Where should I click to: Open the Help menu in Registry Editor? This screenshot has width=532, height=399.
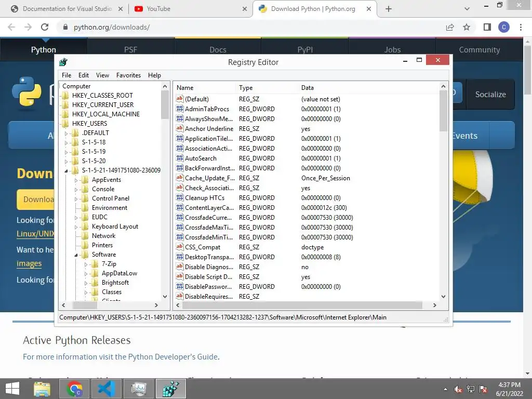coord(154,75)
